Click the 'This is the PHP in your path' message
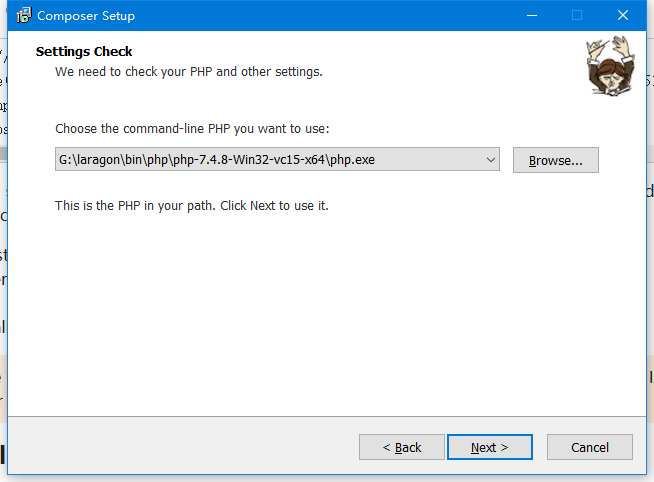This screenshot has width=654, height=482. (191, 206)
